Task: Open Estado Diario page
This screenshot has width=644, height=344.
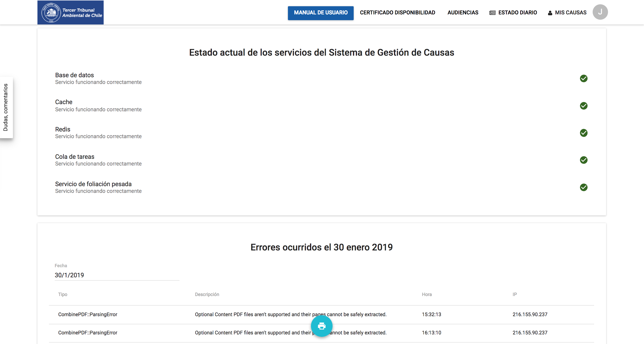Action: (513, 13)
